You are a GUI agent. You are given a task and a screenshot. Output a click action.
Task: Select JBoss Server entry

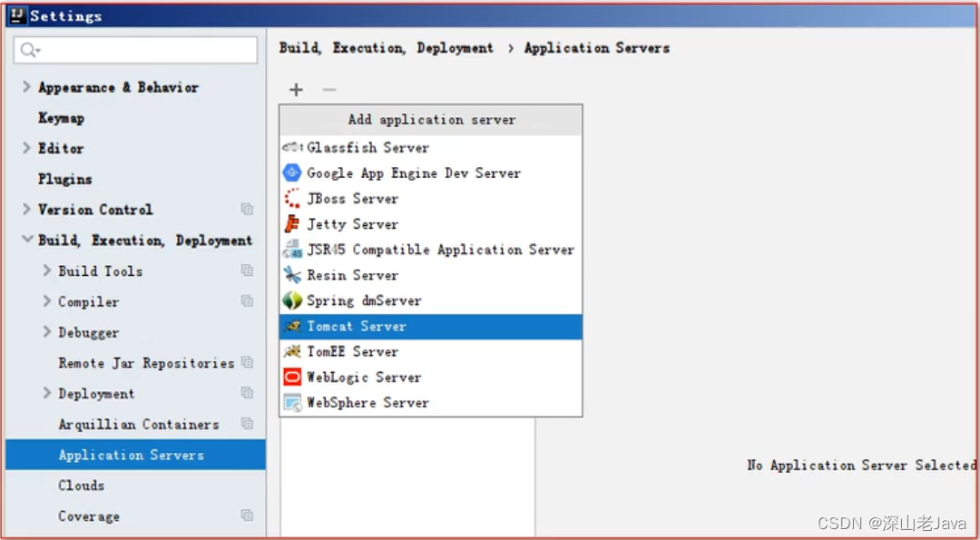coord(431,199)
